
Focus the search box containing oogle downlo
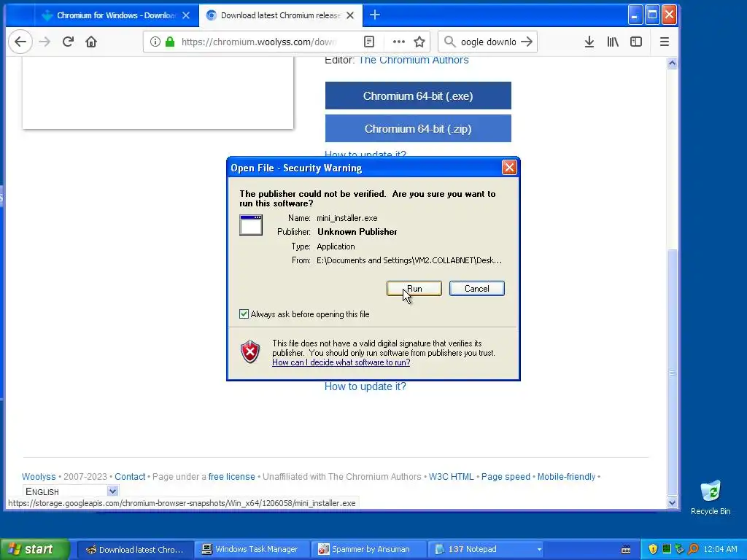coord(488,42)
